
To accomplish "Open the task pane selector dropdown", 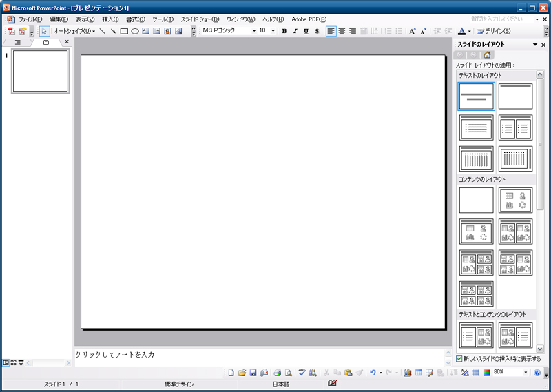I will point(535,45).
